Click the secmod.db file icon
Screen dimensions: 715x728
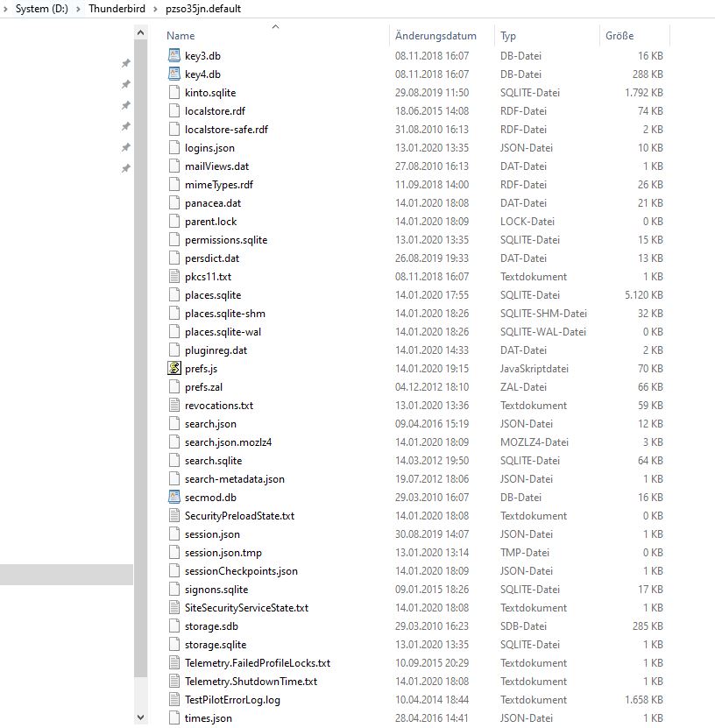[174, 498]
